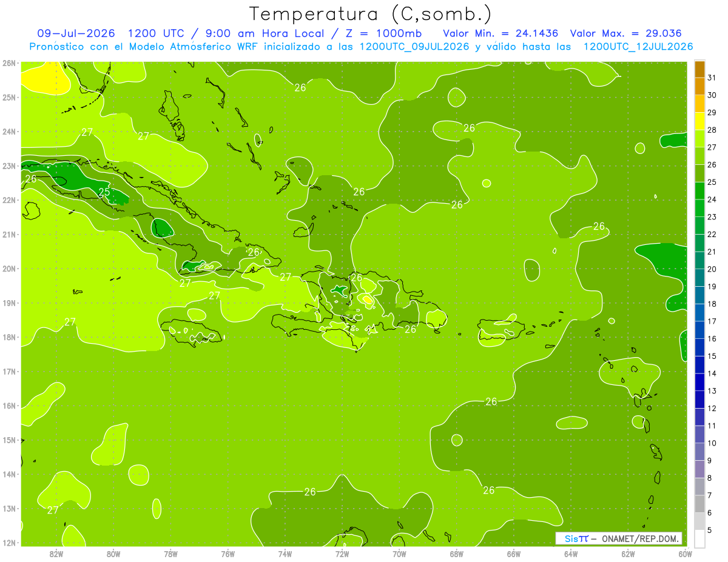Viewport: 728px width, 562px height.
Task: Click the '5' label on color scale
Action: 710,530
